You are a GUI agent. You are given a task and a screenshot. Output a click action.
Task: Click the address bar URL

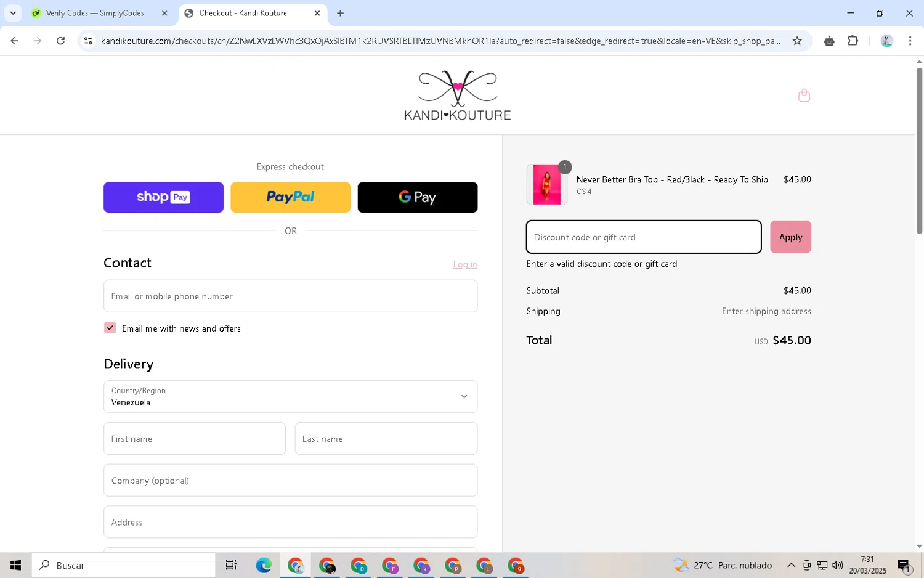(x=440, y=41)
